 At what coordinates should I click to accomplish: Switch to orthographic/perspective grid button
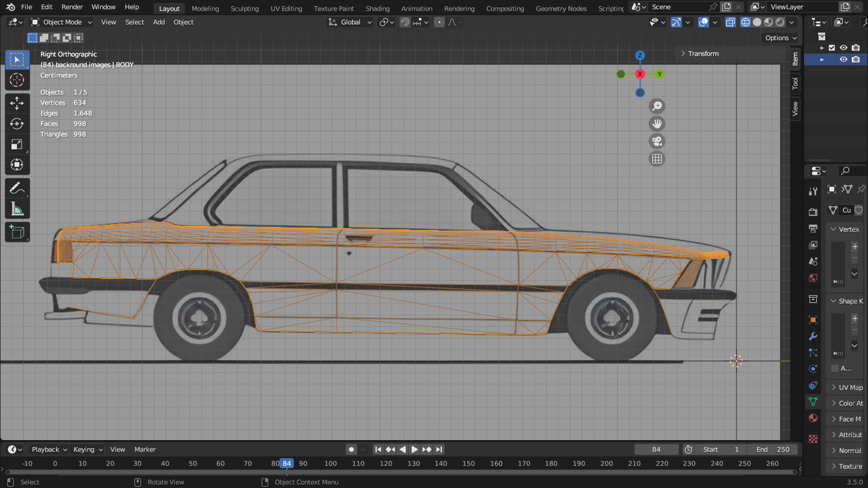pos(656,159)
